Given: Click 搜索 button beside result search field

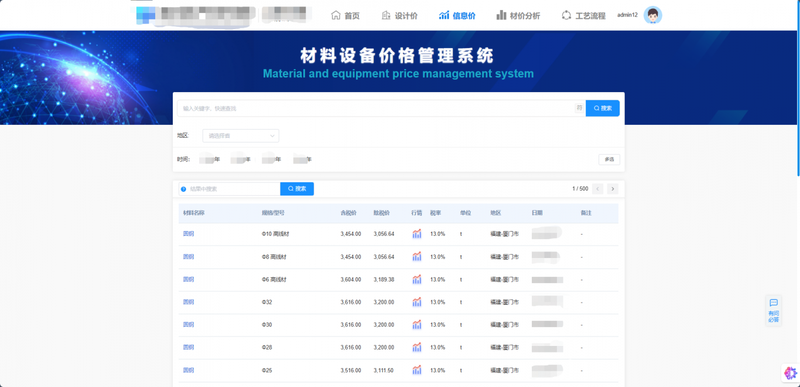Looking at the screenshot, I should tap(297, 189).
